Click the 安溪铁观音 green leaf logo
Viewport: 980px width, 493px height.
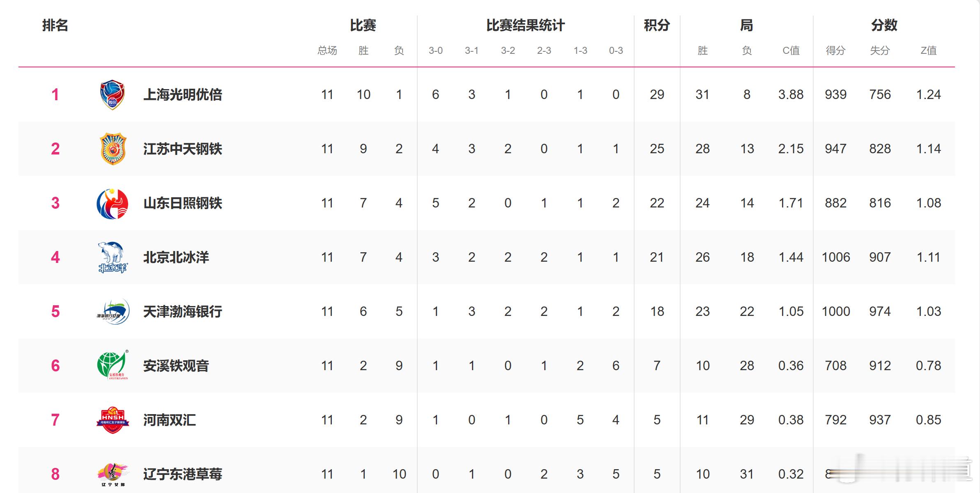[113, 365]
